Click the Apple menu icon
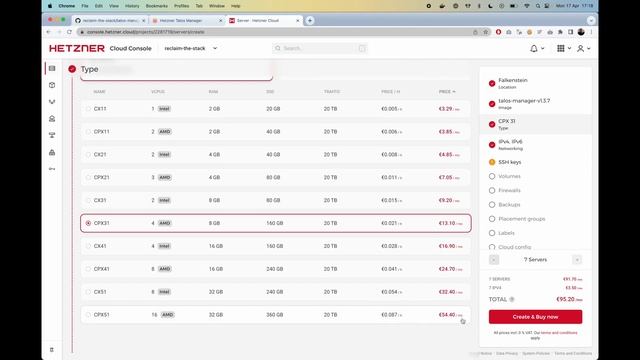Screen dimensions: 640x360 (x=50, y=6)
